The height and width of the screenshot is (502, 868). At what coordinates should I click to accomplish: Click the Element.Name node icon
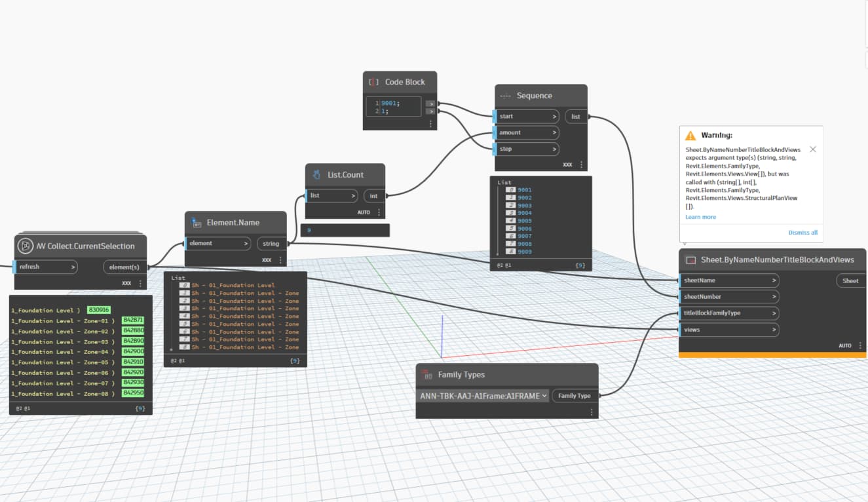coord(196,223)
